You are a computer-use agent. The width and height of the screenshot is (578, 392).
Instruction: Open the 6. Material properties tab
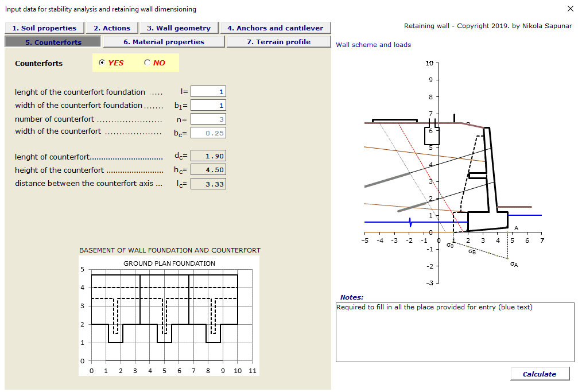[x=164, y=42]
